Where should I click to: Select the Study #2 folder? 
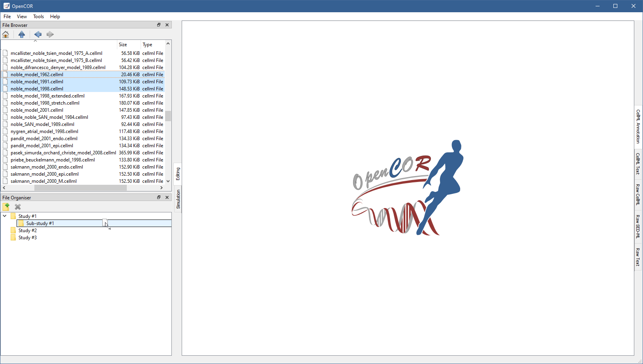27,231
